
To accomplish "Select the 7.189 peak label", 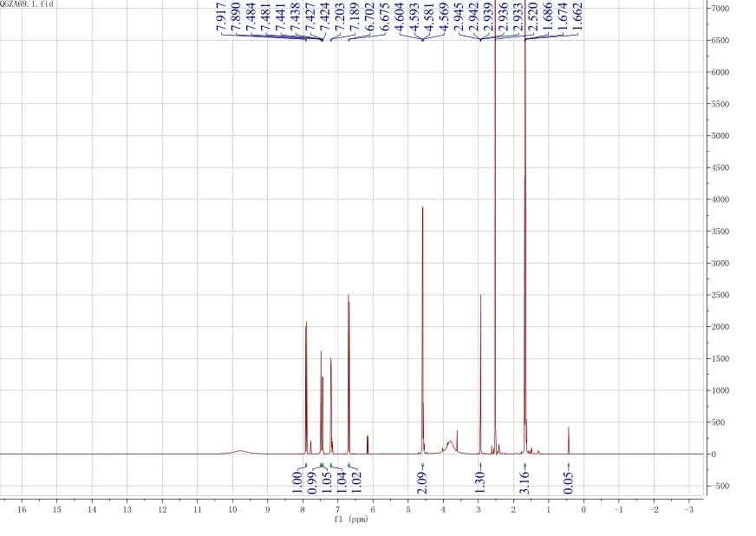I will point(355,16).
